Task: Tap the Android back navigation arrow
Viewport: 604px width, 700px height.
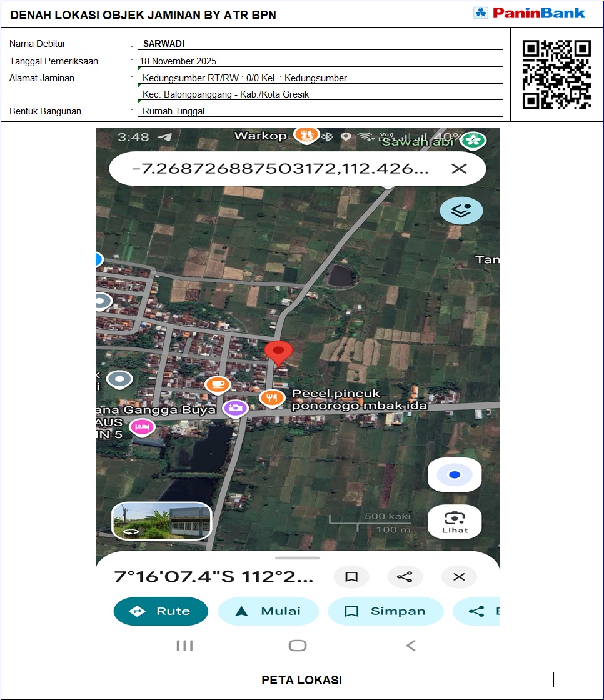Action: point(411,645)
